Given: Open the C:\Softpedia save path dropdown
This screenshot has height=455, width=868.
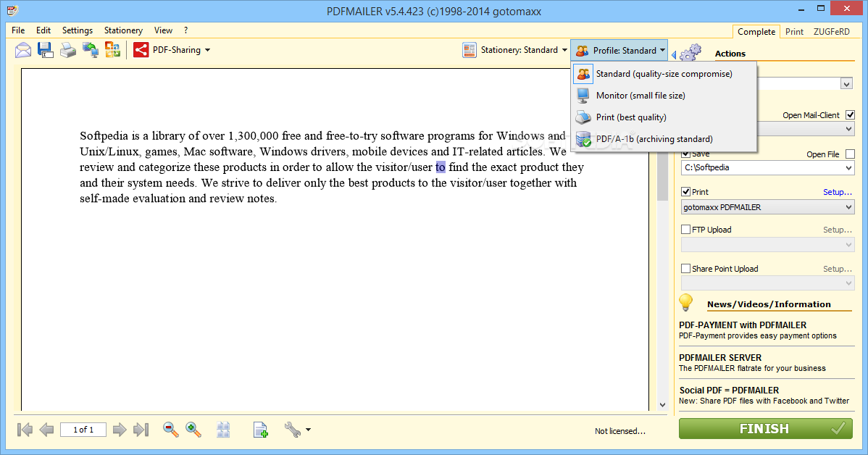Looking at the screenshot, I should point(848,167).
